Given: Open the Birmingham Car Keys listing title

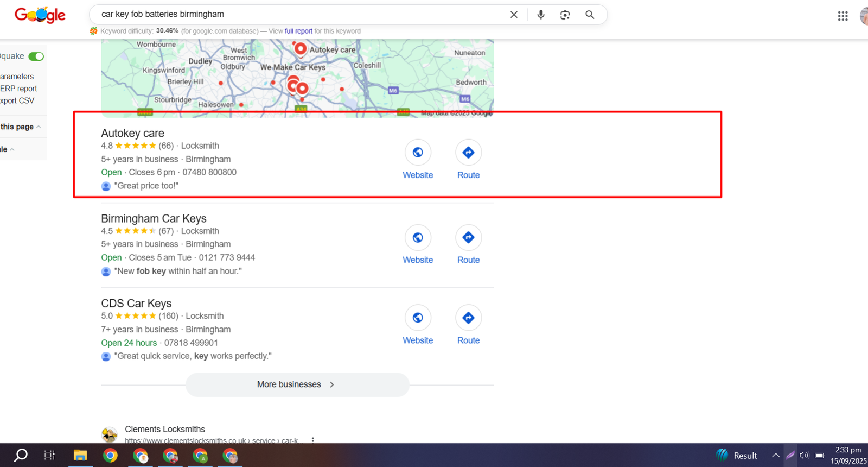Looking at the screenshot, I should pyautogui.click(x=154, y=218).
